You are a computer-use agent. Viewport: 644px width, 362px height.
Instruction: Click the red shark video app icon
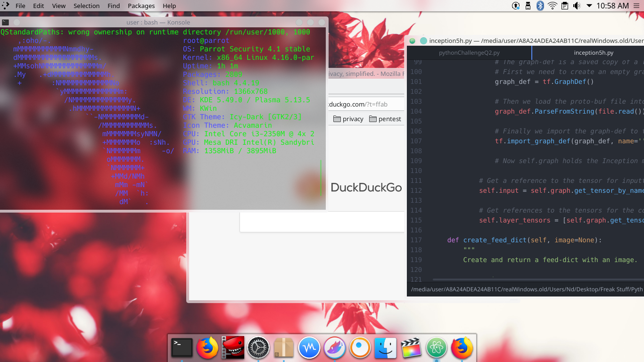tap(233, 348)
